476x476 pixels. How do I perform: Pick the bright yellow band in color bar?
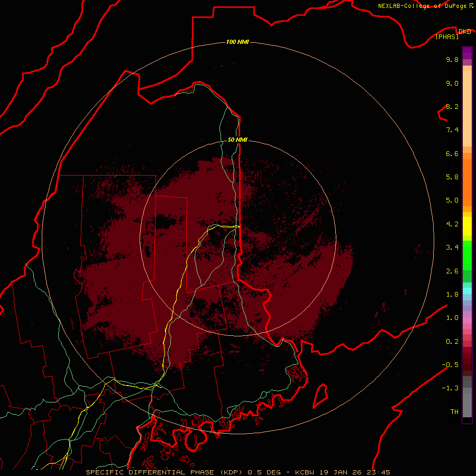(x=467, y=226)
